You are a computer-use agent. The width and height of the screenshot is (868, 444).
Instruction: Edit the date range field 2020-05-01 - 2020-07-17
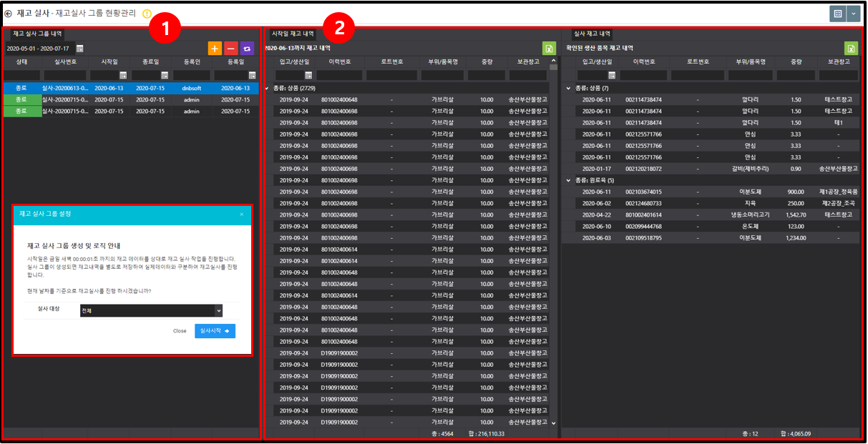click(39, 48)
